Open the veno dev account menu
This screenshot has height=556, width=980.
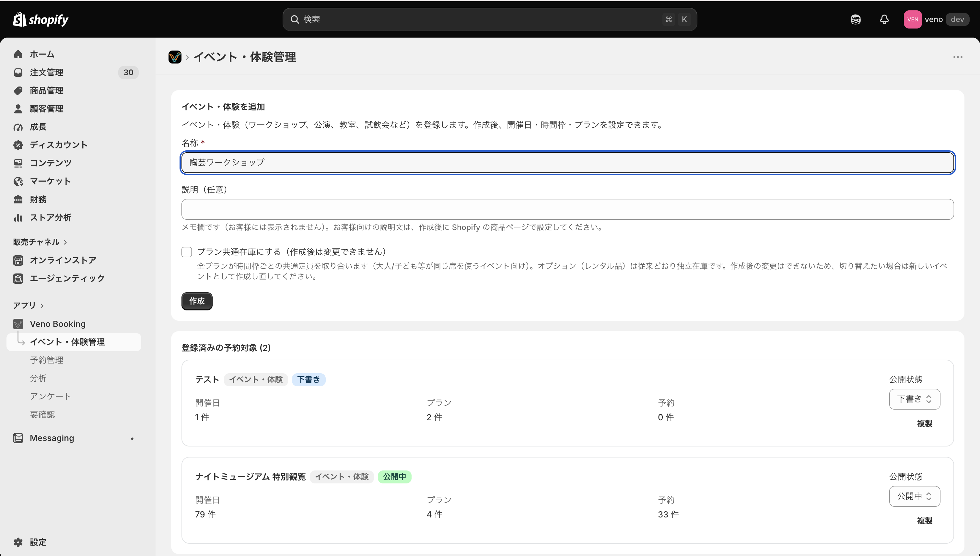tap(937, 19)
